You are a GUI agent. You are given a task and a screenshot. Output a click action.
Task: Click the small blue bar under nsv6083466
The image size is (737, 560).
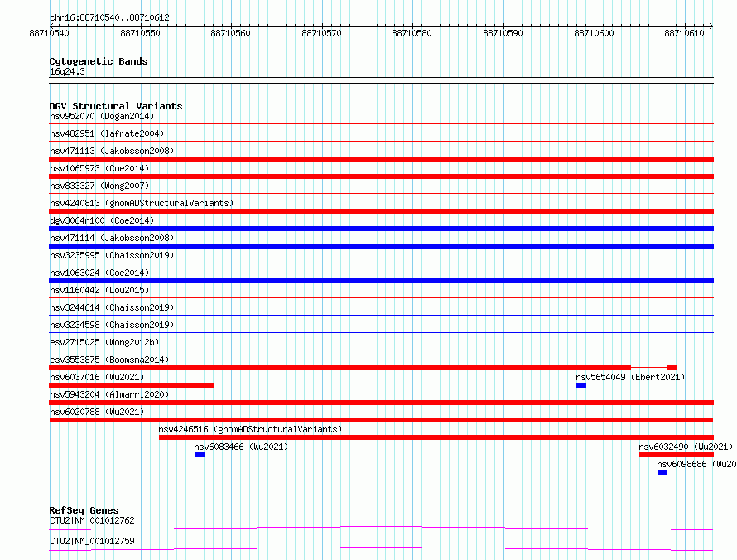point(200,455)
